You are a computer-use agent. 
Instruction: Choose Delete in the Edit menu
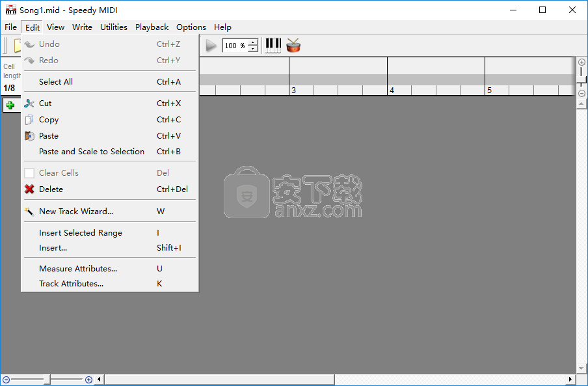pos(110,189)
